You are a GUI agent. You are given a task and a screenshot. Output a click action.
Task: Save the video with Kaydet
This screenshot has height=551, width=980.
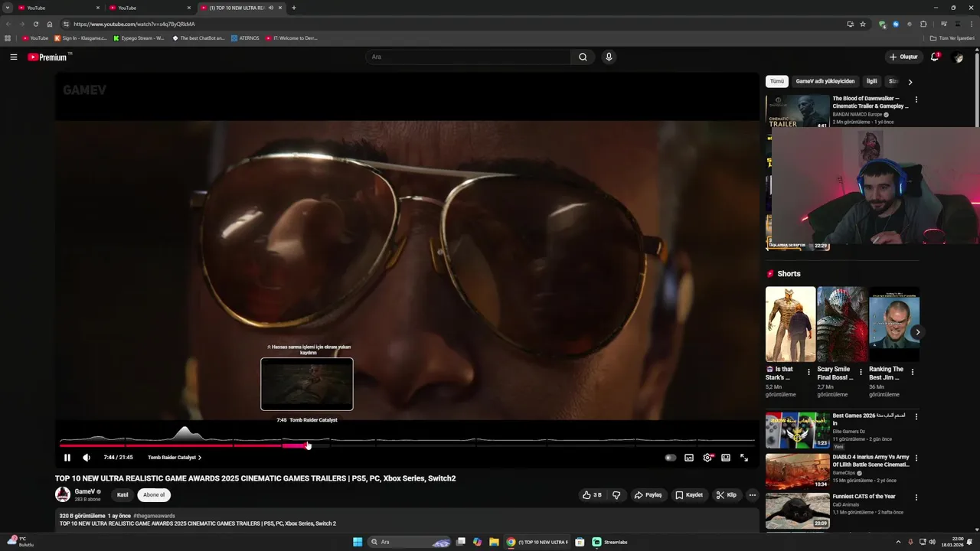(x=689, y=495)
